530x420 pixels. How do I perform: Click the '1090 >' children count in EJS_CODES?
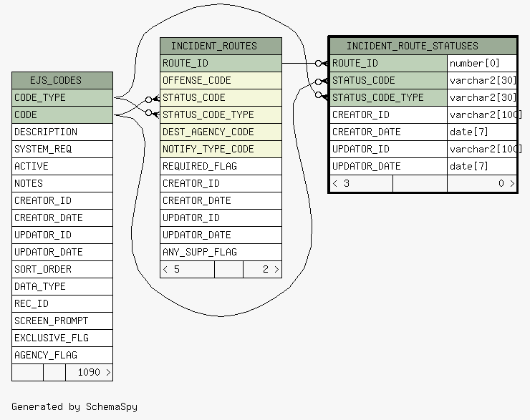[x=90, y=372]
